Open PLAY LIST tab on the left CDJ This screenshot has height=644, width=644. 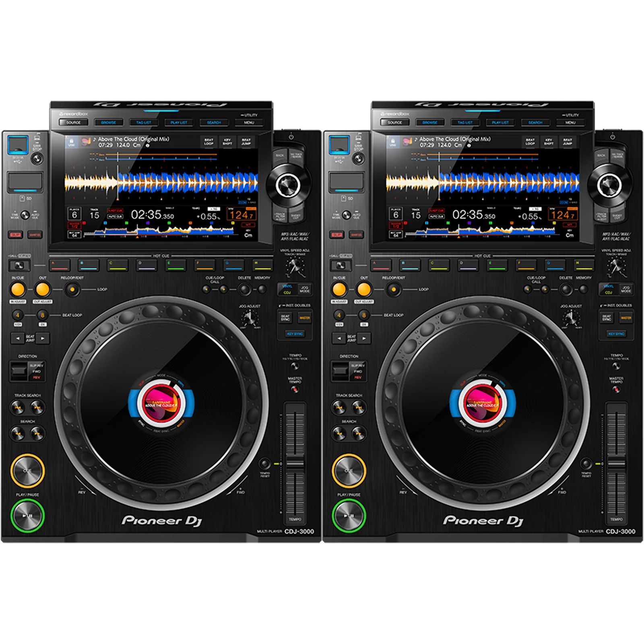pyautogui.click(x=179, y=122)
